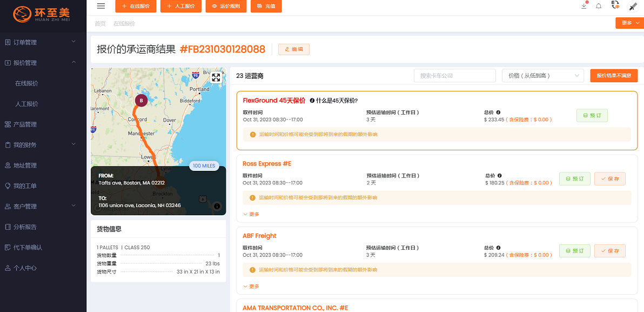
Task: Click info icon beside FlexGround 45天保价
Action: [x=312, y=101]
